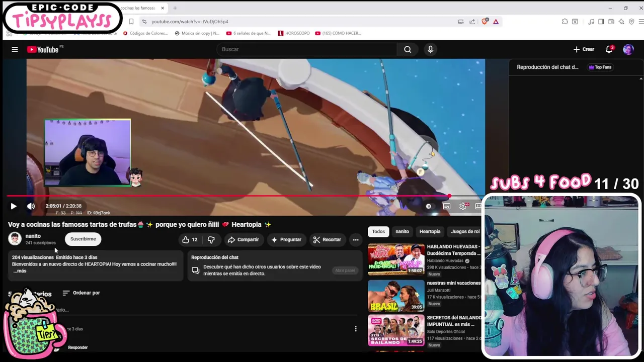
Task: Select the Todos filter chip
Action: 378,232
